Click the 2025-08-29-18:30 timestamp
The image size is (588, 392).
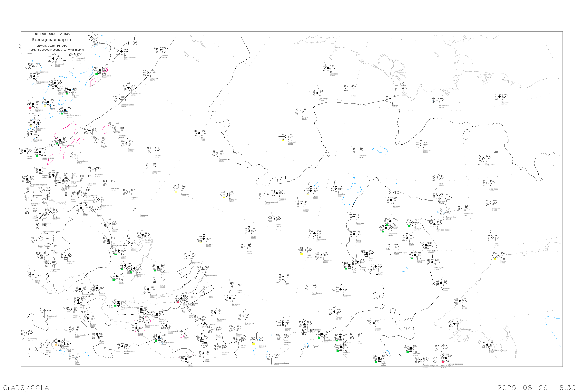point(536,387)
